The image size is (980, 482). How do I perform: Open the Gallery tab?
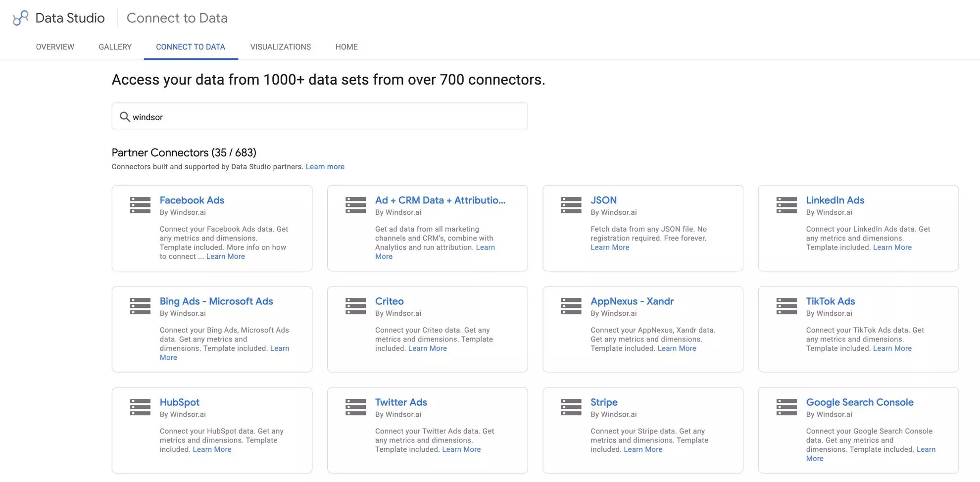tap(114, 47)
